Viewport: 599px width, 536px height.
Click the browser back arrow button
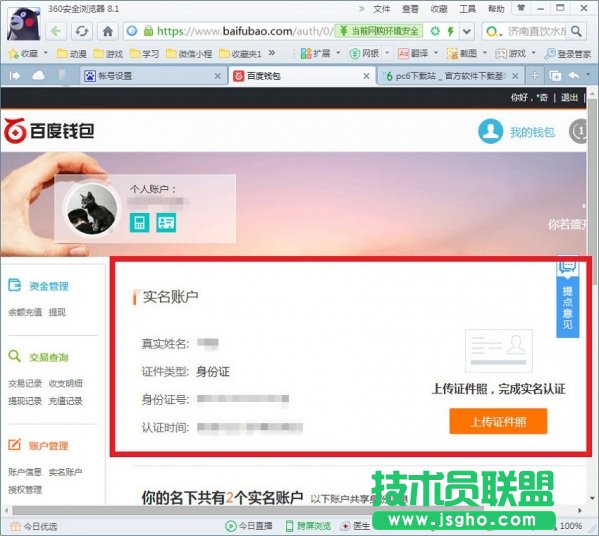[x=56, y=31]
